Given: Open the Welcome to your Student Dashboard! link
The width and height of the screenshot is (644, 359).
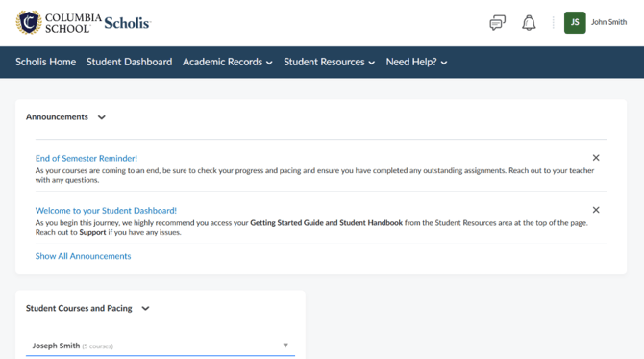Looking at the screenshot, I should pos(106,211).
